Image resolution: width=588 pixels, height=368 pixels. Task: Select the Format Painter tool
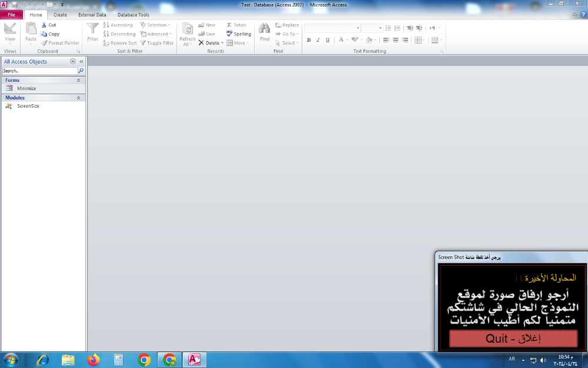point(60,43)
